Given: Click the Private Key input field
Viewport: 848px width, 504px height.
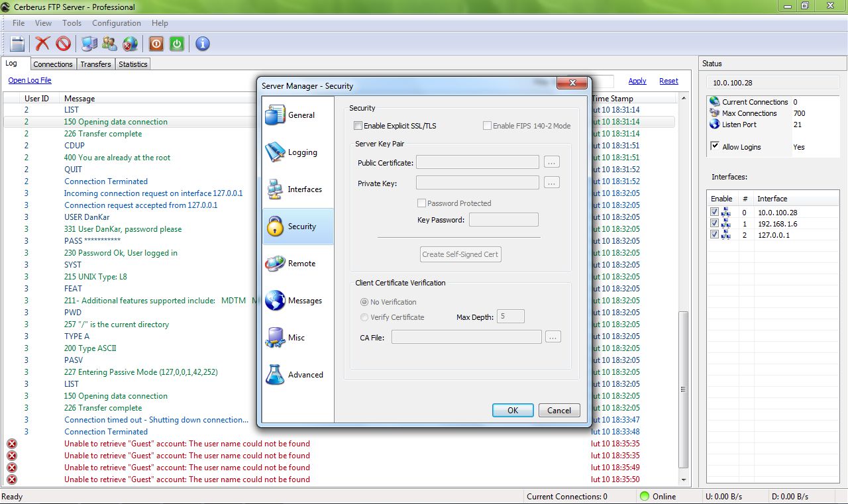Looking at the screenshot, I should pos(478,183).
